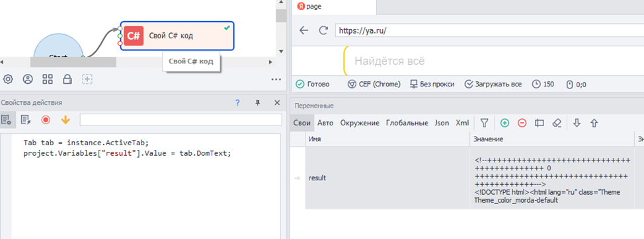Open the Json tab
This screenshot has width=644, height=239.
[442, 123]
